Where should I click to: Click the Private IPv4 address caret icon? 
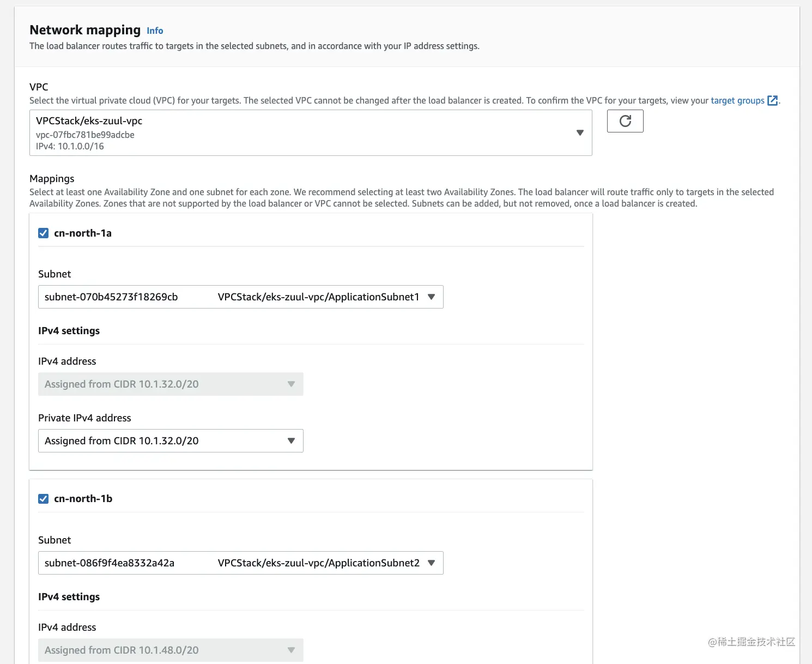[291, 441]
